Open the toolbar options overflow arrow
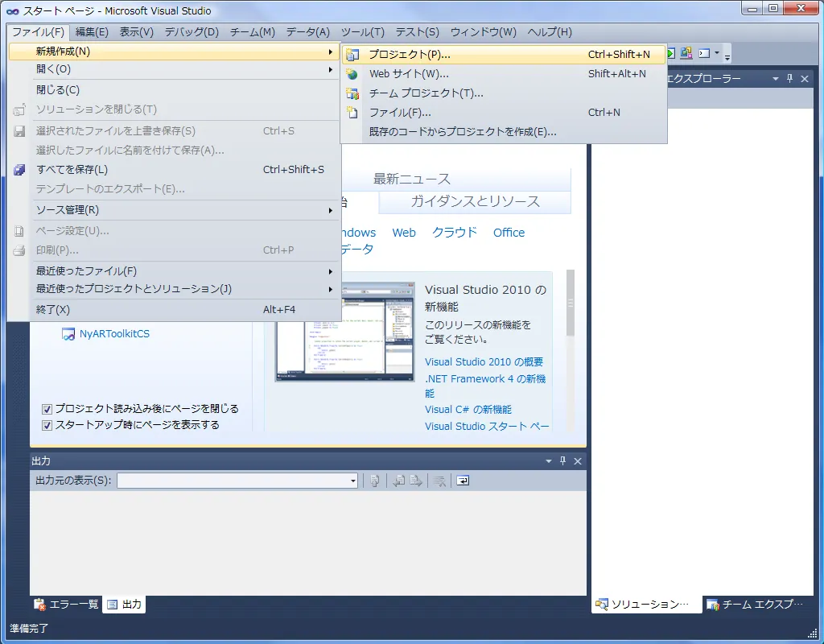824x644 pixels. 727,56
